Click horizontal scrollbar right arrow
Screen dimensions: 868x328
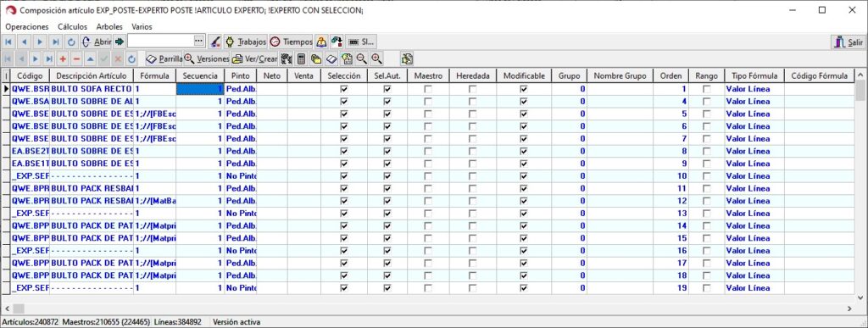coord(849,309)
